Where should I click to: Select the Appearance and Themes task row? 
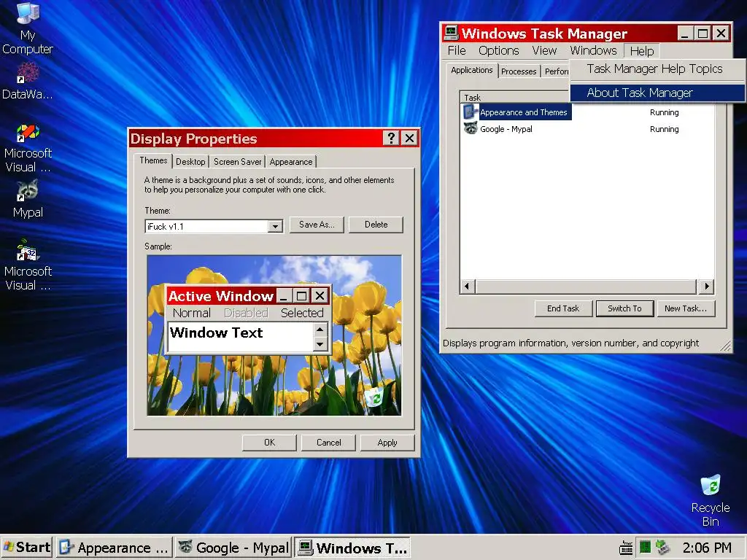click(588, 112)
